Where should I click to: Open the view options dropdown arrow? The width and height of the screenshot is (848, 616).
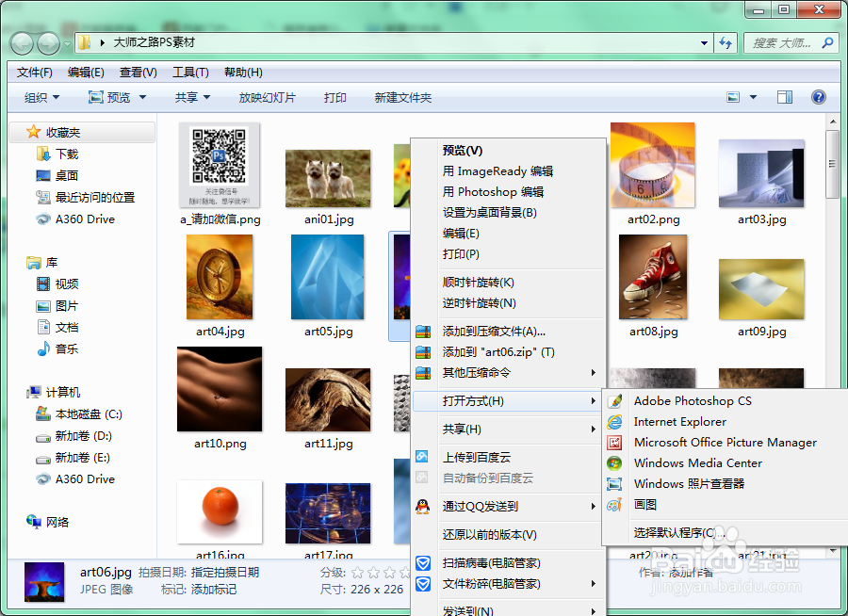(753, 97)
